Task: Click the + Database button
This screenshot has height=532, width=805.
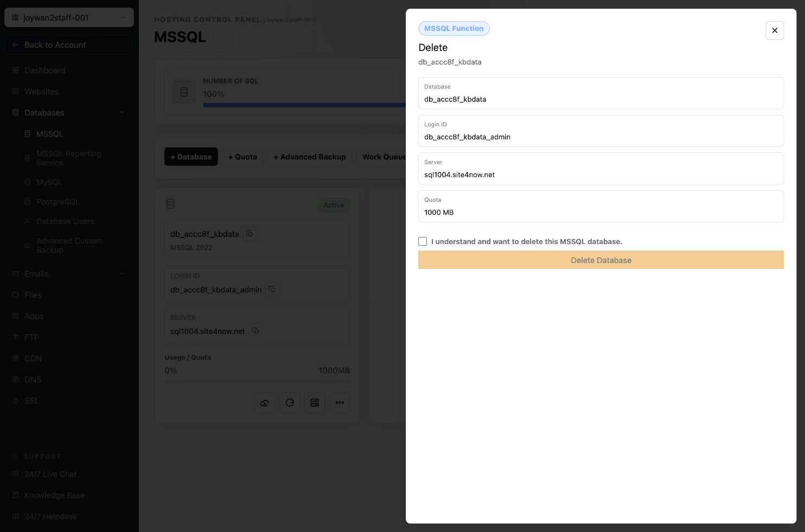Action: tap(191, 157)
